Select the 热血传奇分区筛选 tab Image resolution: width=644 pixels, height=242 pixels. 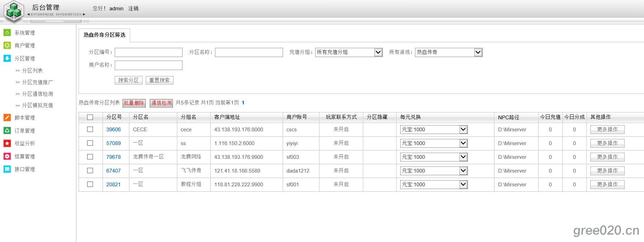104,35
